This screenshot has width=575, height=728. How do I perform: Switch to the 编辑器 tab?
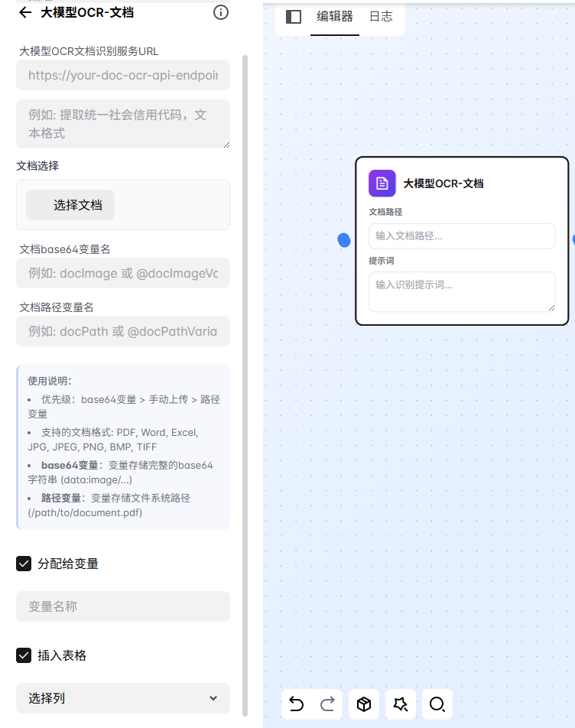[x=335, y=17]
